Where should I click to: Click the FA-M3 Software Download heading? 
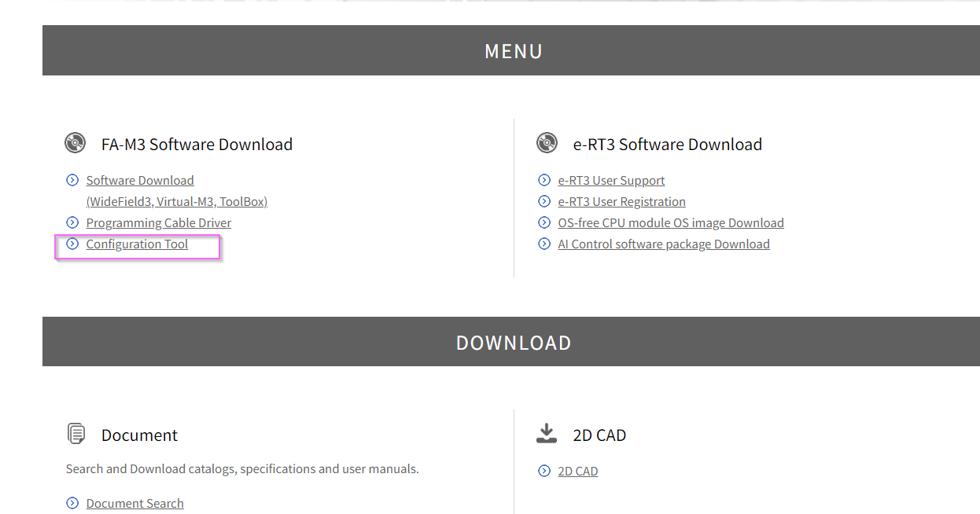click(x=197, y=145)
